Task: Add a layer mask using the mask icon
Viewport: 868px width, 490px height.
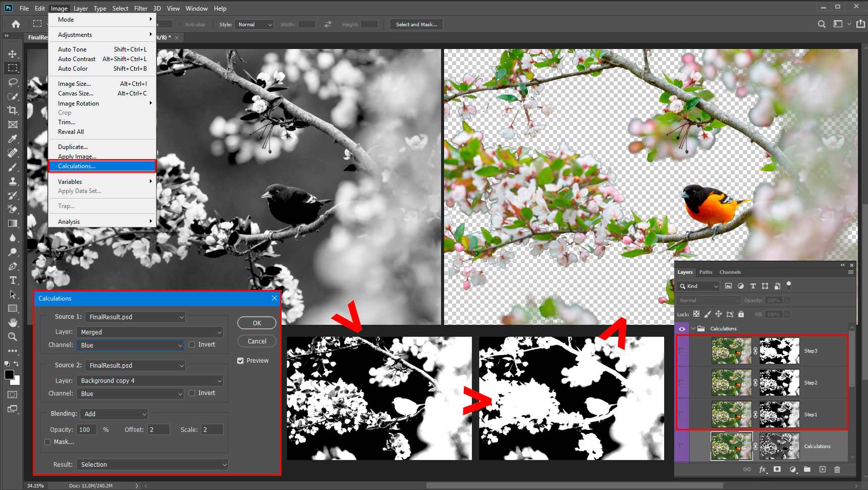Action: click(x=777, y=469)
